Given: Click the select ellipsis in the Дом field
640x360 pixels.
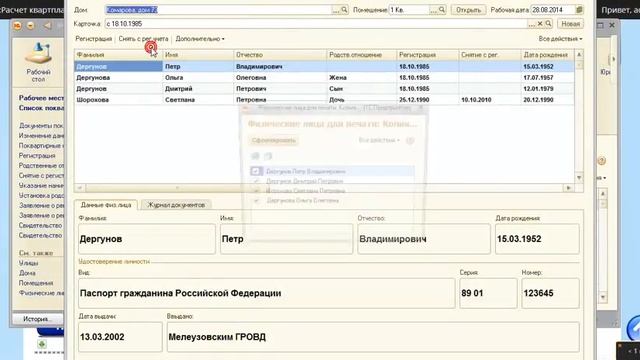Looking at the screenshot, I should (336, 10).
